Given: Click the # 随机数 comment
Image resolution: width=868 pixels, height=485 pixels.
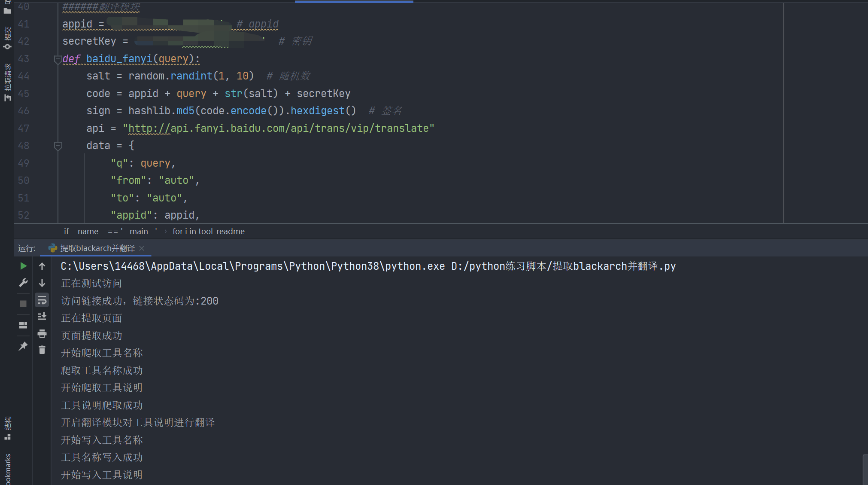Looking at the screenshot, I should pyautogui.click(x=288, y=76).
